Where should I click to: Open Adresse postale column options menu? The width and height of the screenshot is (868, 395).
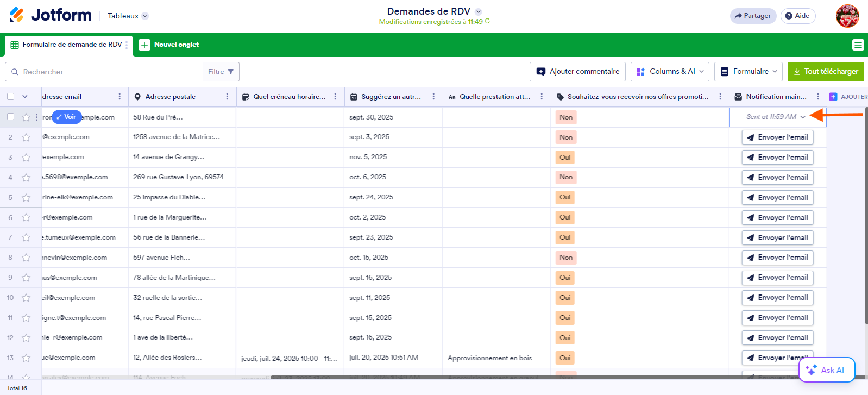(x=227, y=97)
